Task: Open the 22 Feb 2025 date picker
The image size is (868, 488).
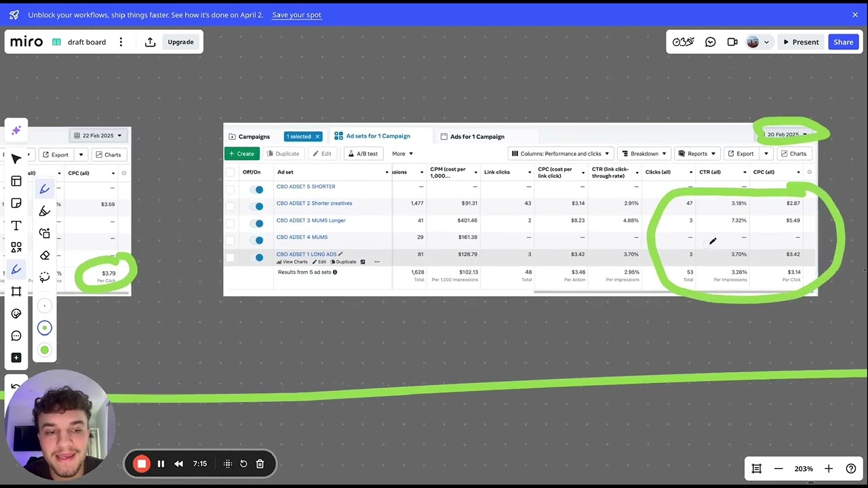Action: (98, 136)
